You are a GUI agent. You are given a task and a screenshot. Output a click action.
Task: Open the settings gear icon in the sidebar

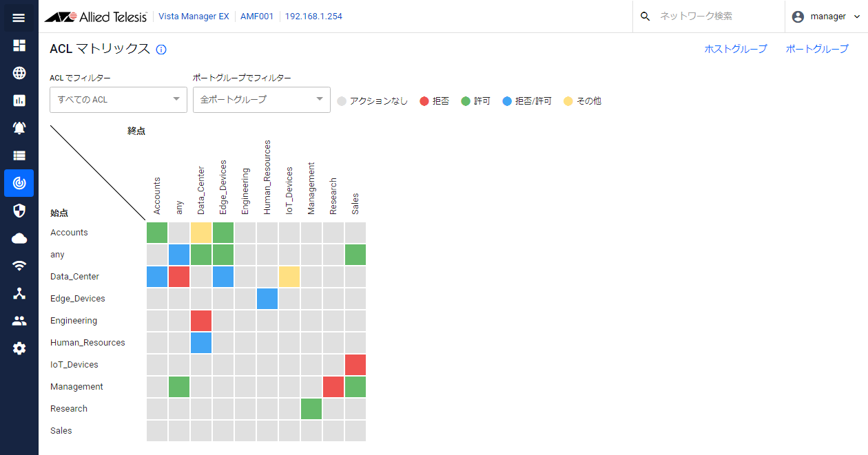tap(19, 348)
